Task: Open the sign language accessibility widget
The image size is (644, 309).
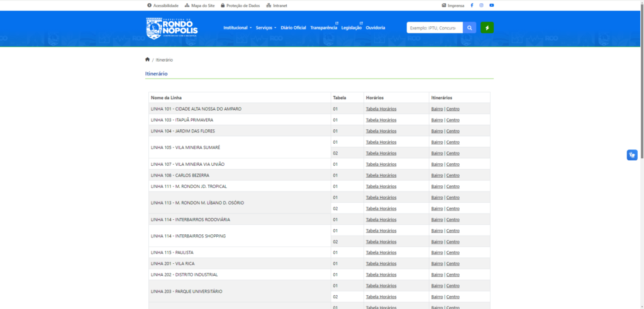Action: [632, 155]
